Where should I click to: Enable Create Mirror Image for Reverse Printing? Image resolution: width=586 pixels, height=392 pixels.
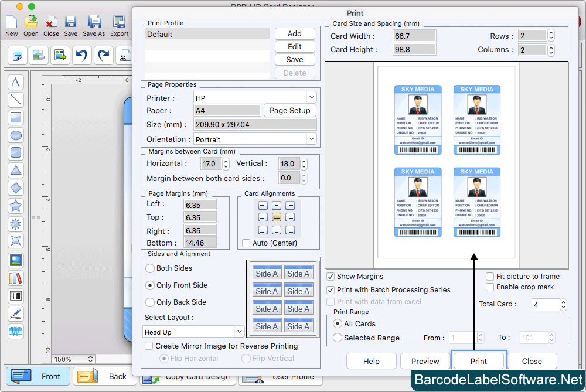pyautogui.click(x=149, y=346)
